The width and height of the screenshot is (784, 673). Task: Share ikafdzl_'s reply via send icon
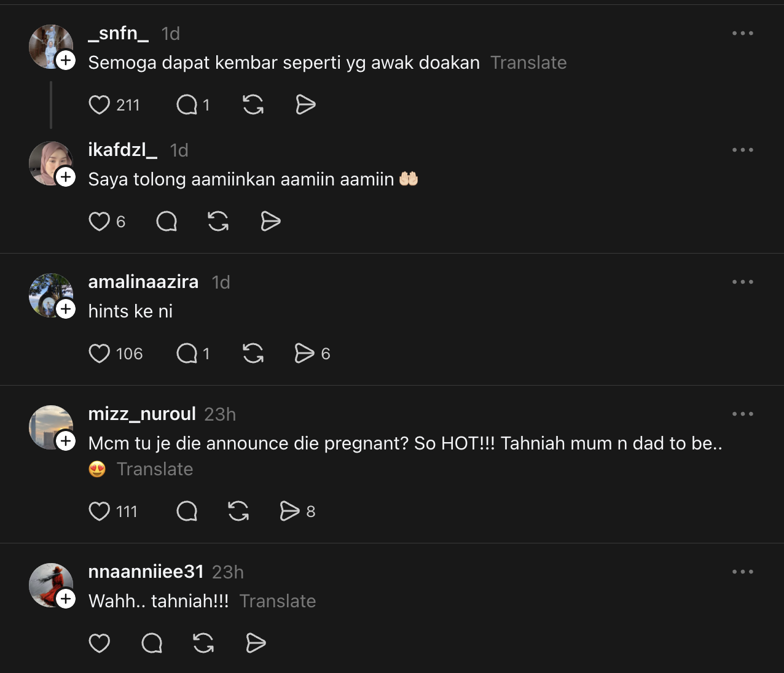pyautogui.click(x=270, y=221)
